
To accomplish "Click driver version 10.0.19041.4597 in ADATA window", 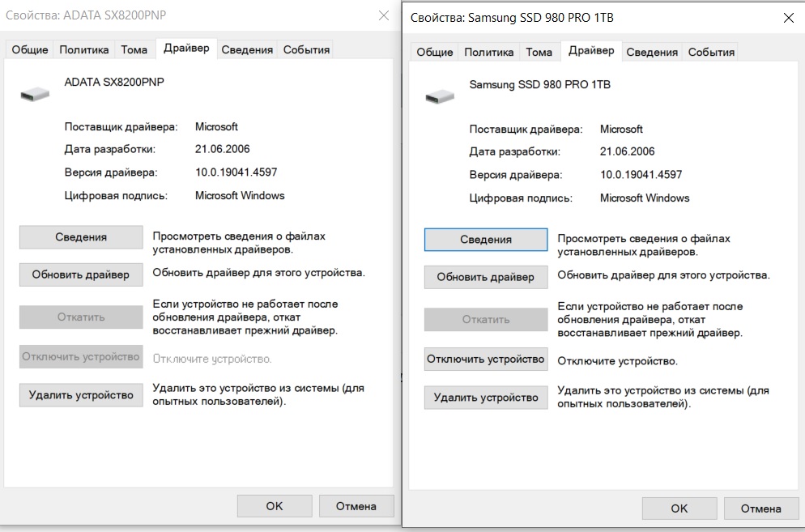I will point(236,172).
